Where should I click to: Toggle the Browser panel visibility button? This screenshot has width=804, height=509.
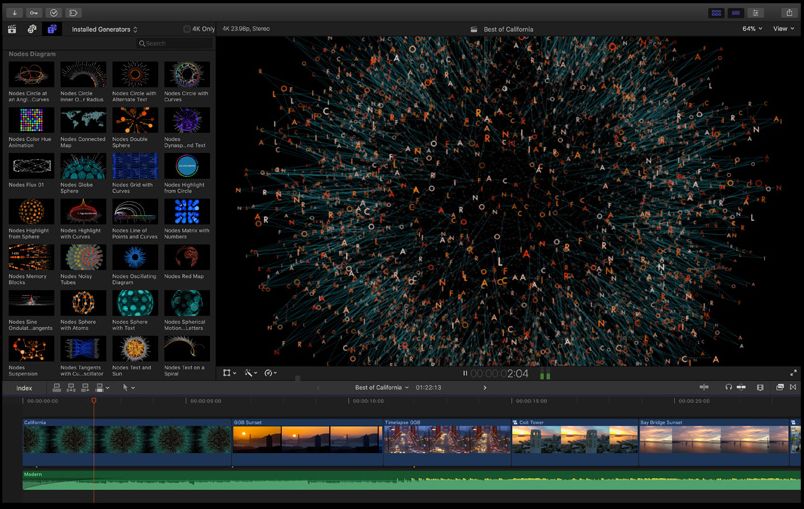click(x=716, y=12)
